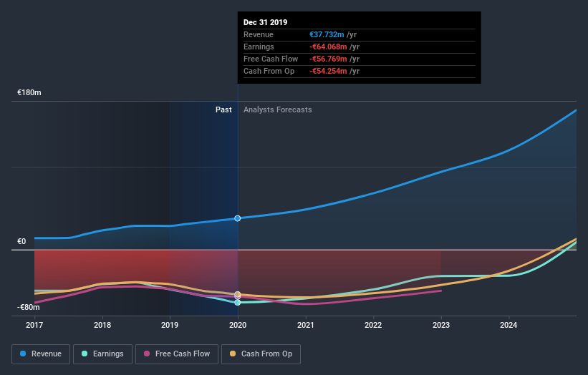588x375 pixels.
Task: Click the -€80m y-axis label
Action: point(29,307)
